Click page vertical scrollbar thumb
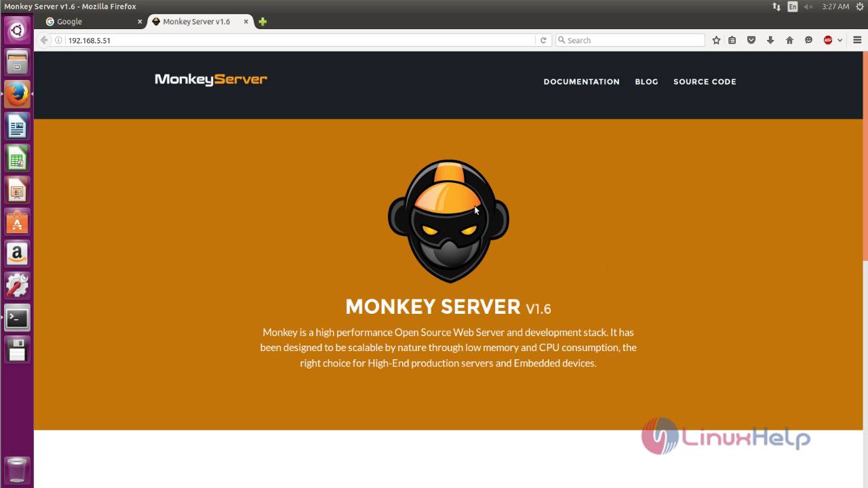The image size is (868, 488). click(865, 156)
